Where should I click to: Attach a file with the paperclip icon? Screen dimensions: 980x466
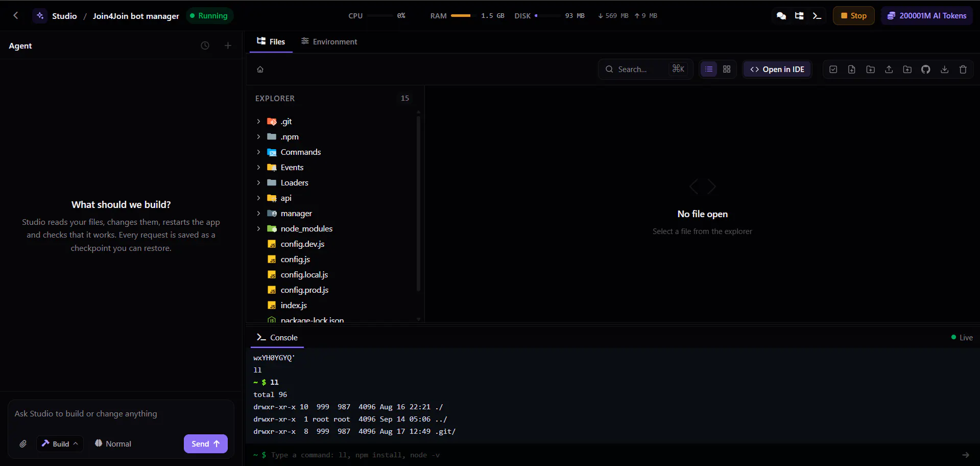[x=23, y=444]
